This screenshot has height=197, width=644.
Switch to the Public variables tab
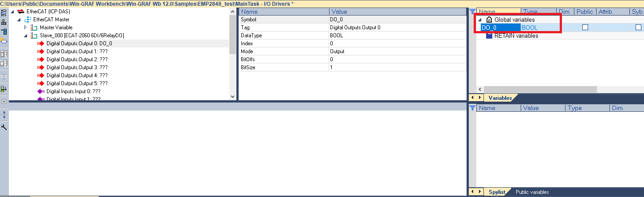[x=532, y=192]
